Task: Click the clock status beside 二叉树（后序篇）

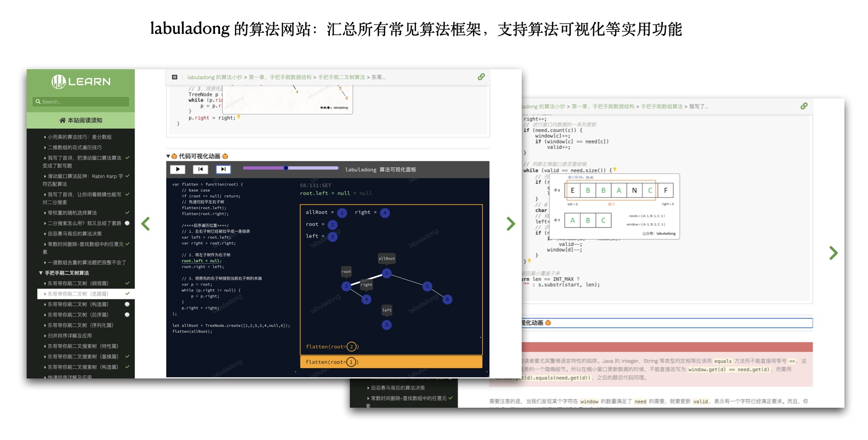Action: click(x=127, y=315)
